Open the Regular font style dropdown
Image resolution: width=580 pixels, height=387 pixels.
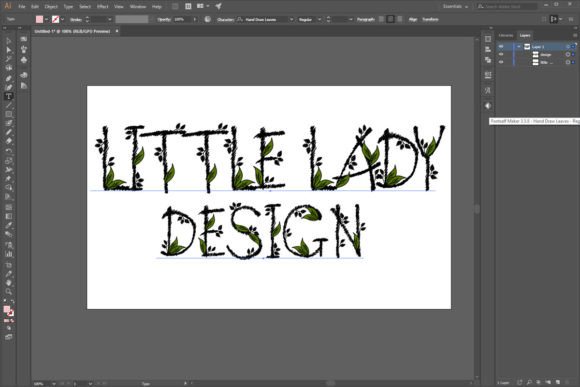point(319,19)
